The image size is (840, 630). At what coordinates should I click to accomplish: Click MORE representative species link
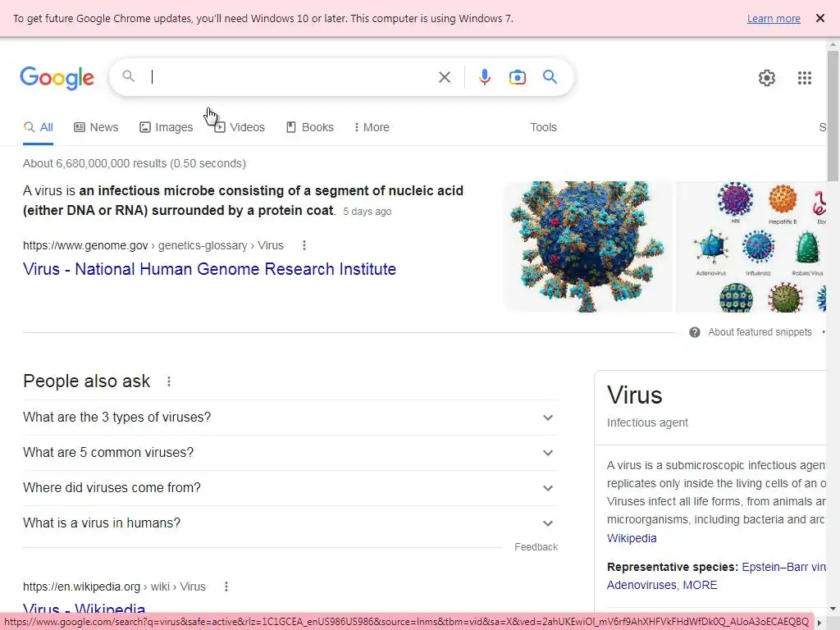click(x=700, y=585)
